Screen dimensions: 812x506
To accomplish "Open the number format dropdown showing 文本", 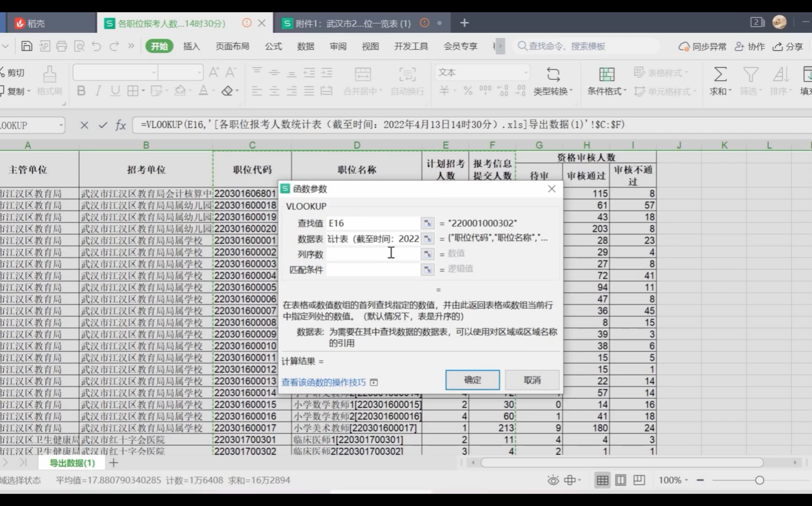I will [x=481, y=72].
